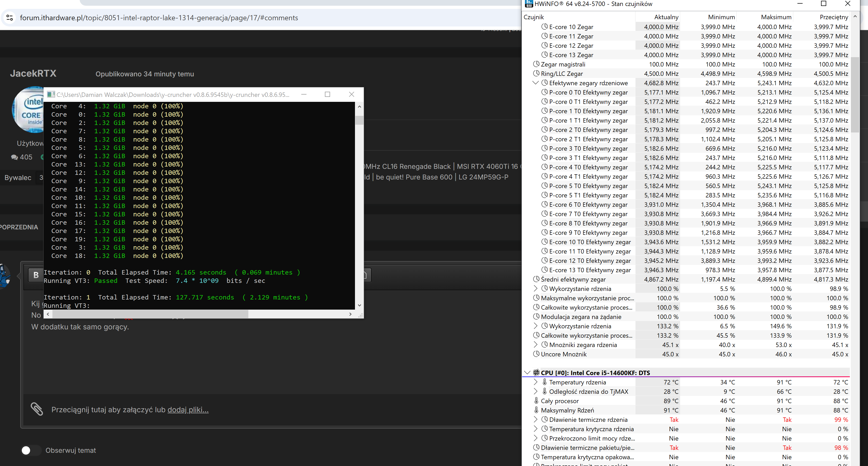Image resolution: width=868 pixels, height=466 pixels.
Task: Click the thermometer icon beside Cały procesor
Action: click(536, 401)
